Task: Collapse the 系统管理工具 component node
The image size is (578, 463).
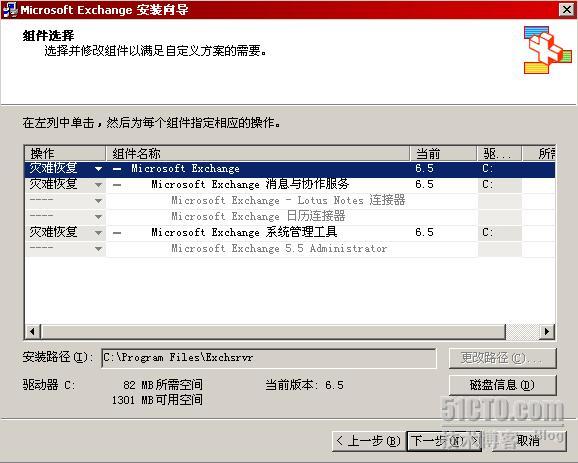Action: pyautogui.click(x=117, y=233)
